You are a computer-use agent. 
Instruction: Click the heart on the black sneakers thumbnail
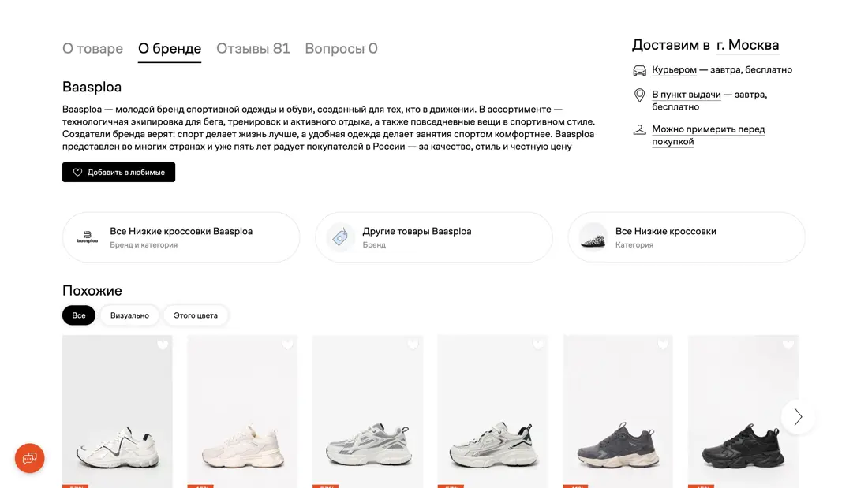coord(788,345)
